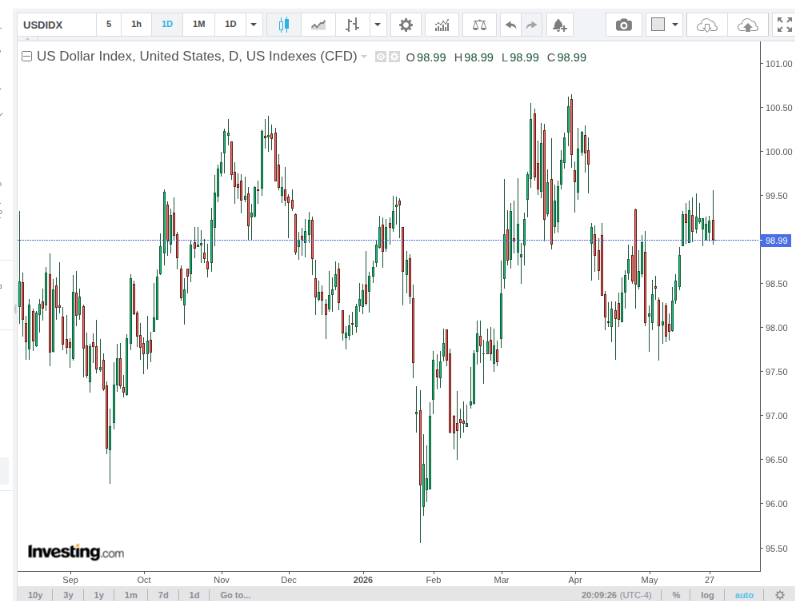The width and height of the screenshot is (795, 601).
Task: Toggle the auto scale
Action: pos(744,595)
